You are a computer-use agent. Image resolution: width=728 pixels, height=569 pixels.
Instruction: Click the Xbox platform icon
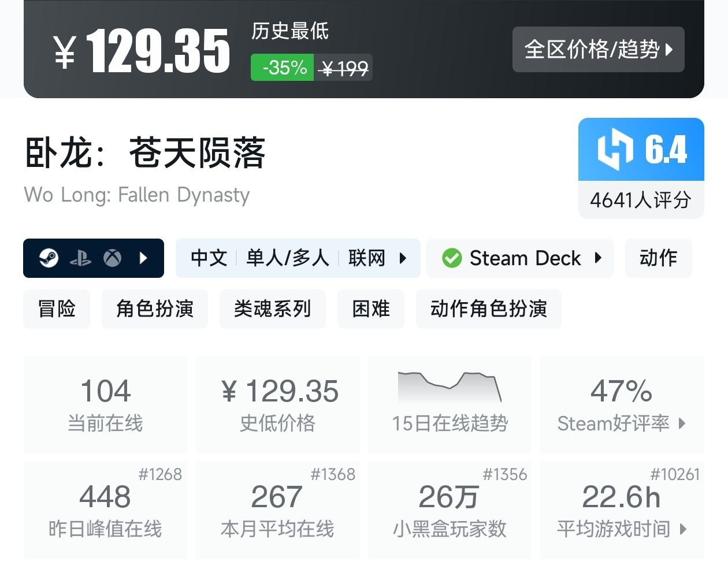point(113,258)
